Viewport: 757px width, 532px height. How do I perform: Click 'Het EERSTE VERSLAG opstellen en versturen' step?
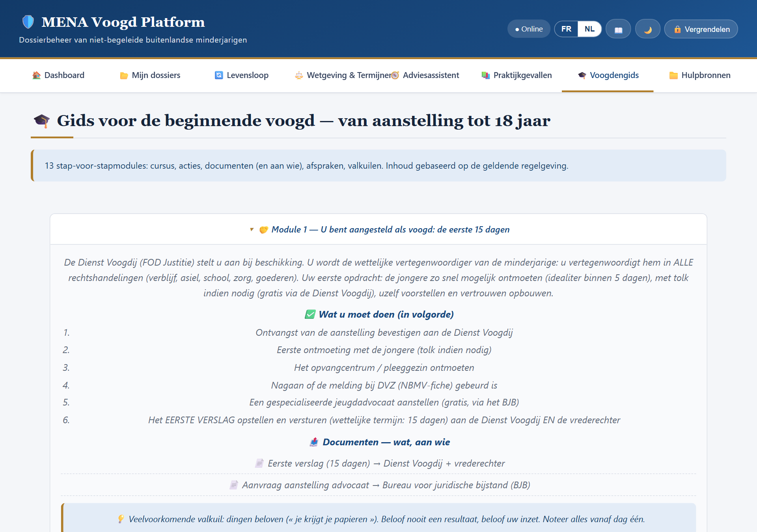click(x=384, y=420)
